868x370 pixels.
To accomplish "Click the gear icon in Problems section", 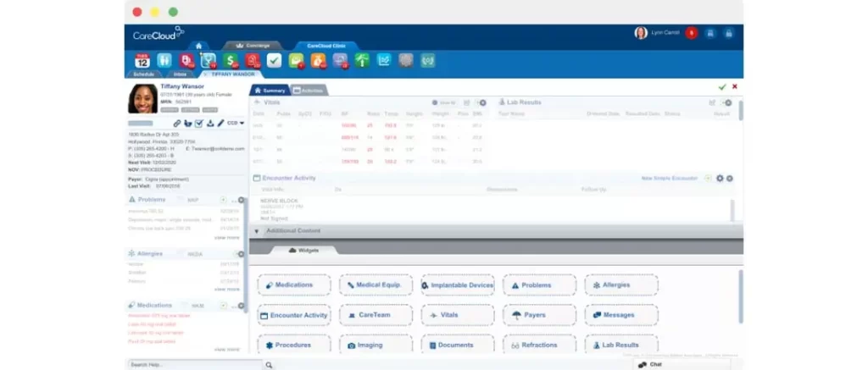I will click(241, 200).
